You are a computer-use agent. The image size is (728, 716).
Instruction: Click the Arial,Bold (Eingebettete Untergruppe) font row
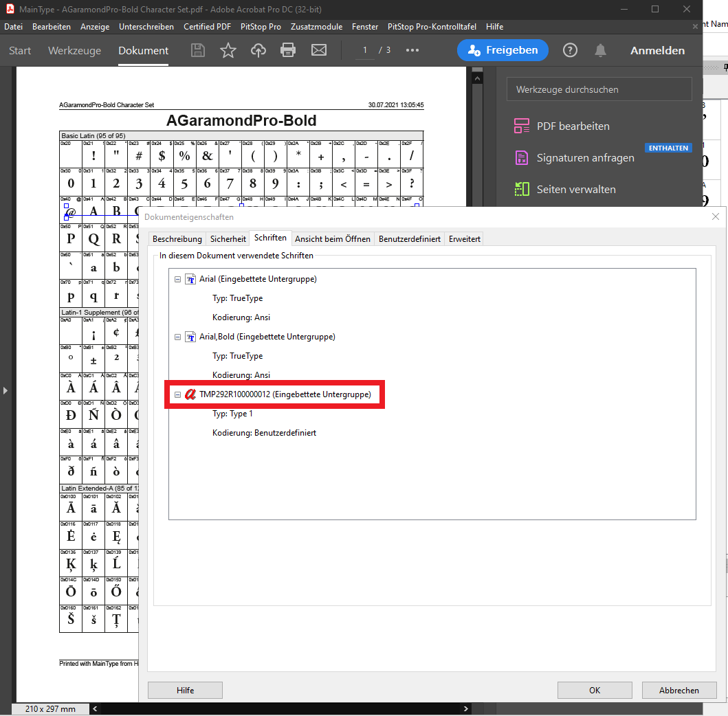point(267,337)
